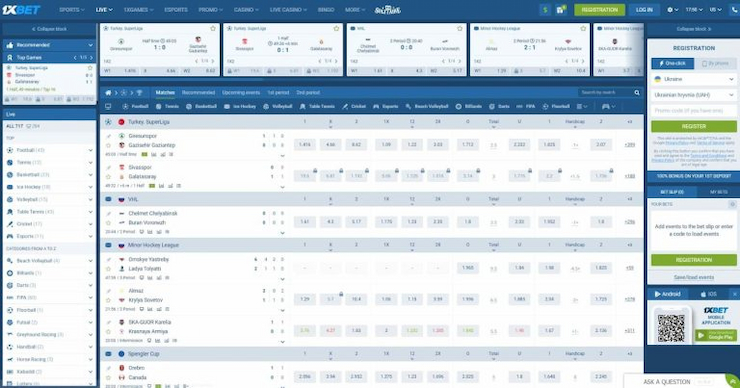The height and width of the screenshot is (388, 740).
Task: Click the LOG IN button
Action: [x=644, y=9]
